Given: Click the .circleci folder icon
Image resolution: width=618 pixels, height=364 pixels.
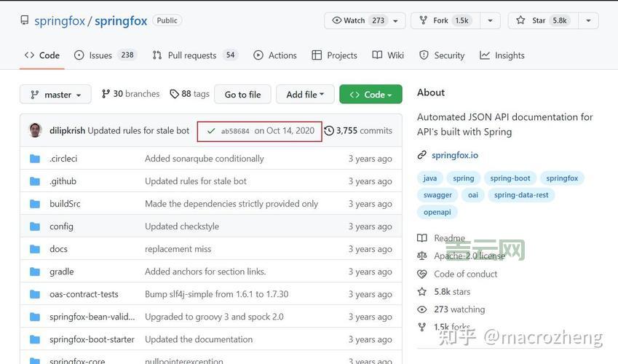Looking at the screenshot, I should (35, 159).
